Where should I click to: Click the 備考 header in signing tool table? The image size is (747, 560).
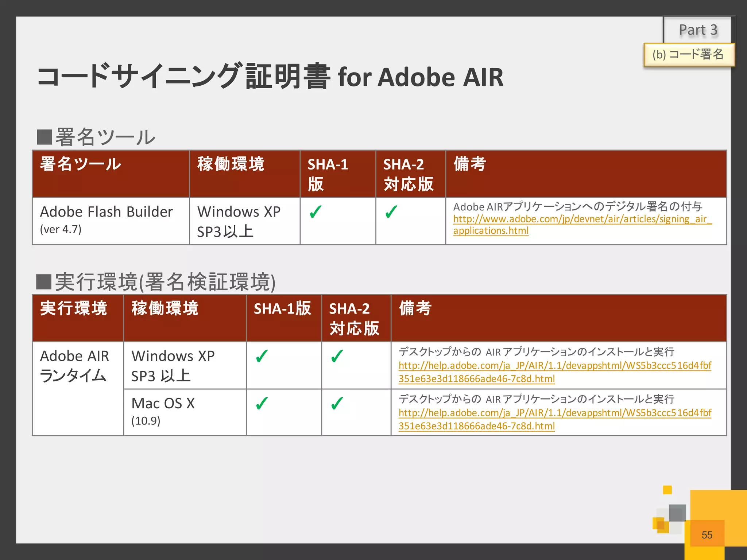[586, 174]
